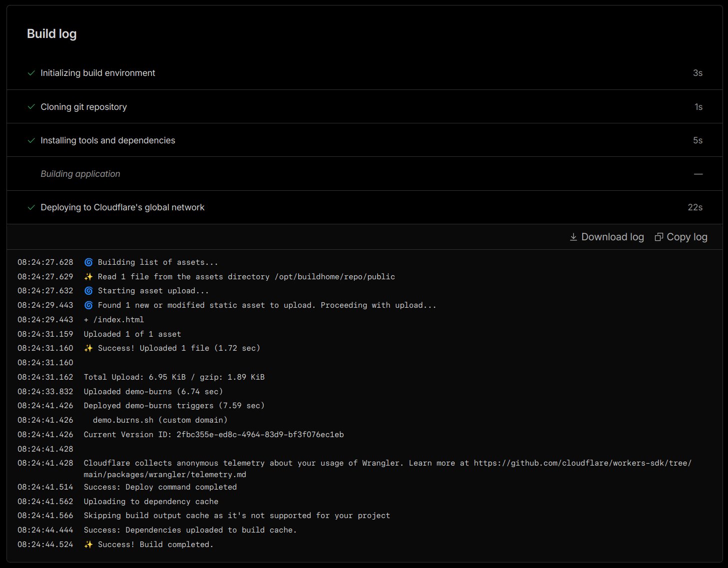Click the copy icon beside Copy log

click(x=659, y=237)
